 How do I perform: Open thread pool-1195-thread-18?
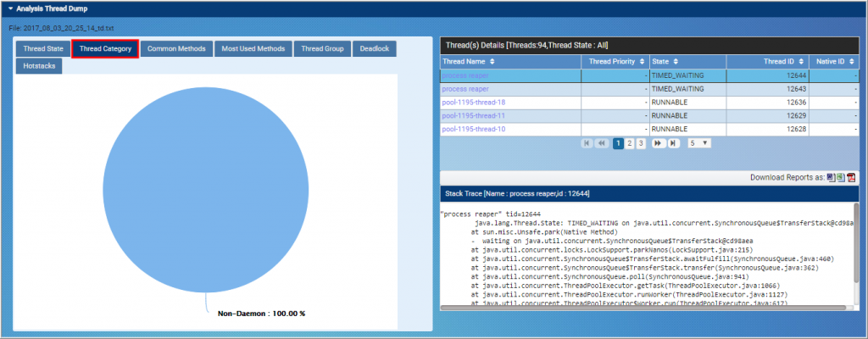[473, 103]
